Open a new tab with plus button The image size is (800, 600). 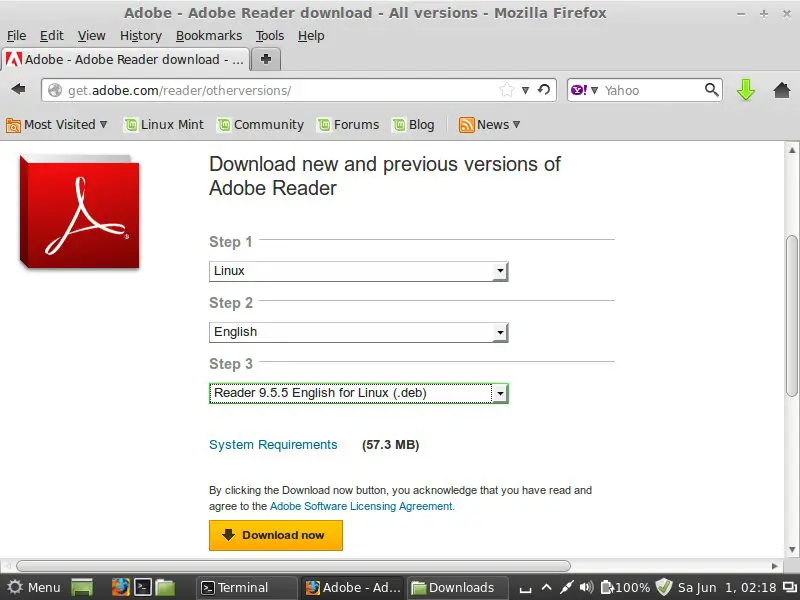[x=266, y=59]
